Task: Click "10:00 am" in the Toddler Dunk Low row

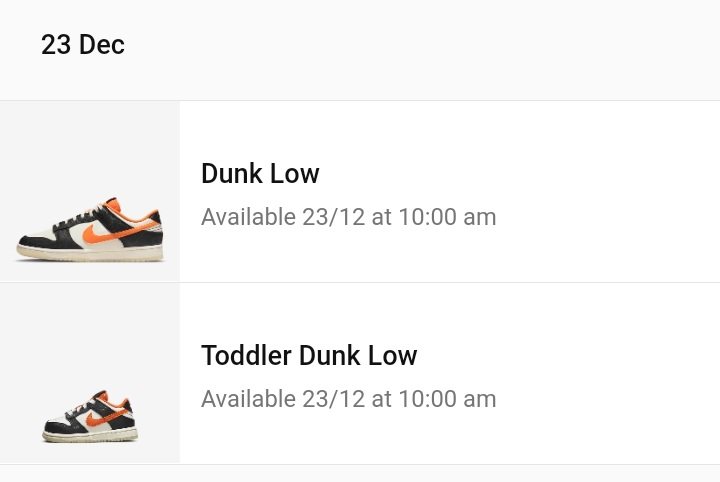Action: pyautogui.click(x=447, y=399)
